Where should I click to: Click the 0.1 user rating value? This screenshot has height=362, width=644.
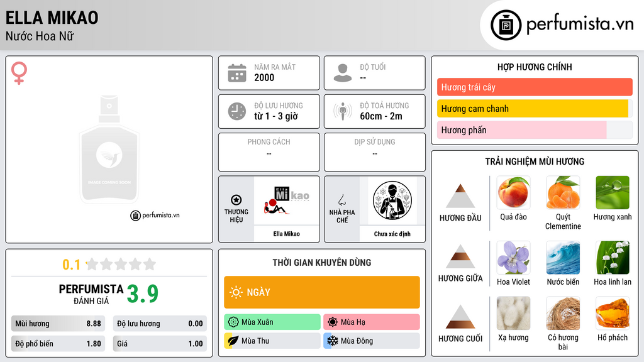pos(71,265)
